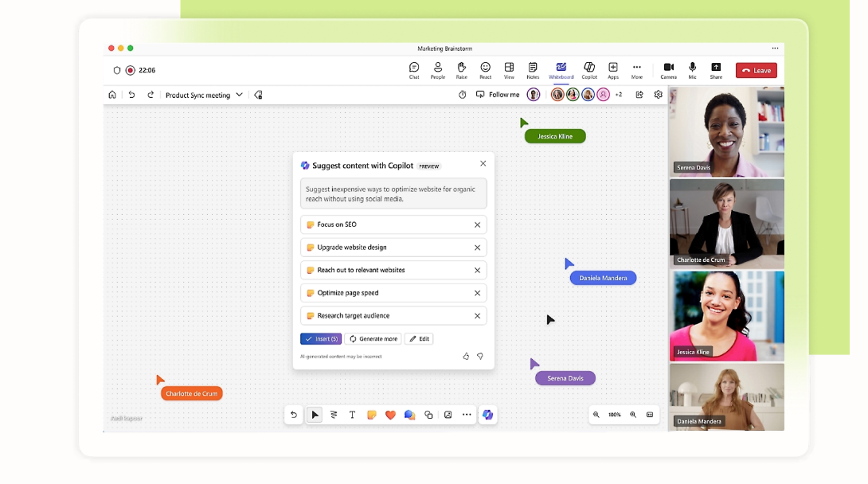
Task: Zoom out of the whiteboard
Action: tap(596, 415)
